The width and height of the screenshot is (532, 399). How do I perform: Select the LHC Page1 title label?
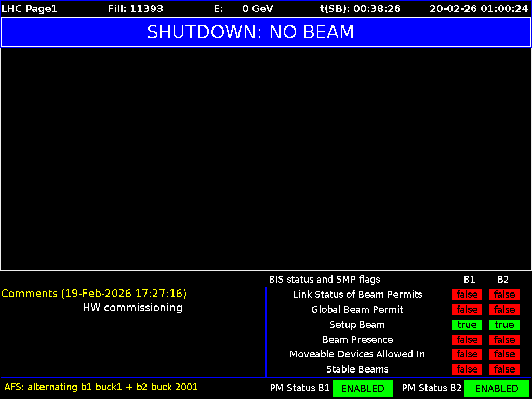[29, 8]
